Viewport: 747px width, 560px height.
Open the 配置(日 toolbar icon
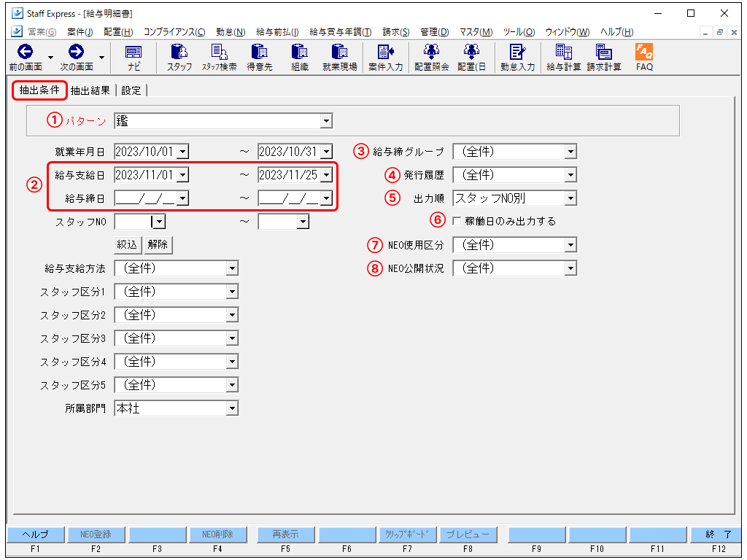click(472, 57)
